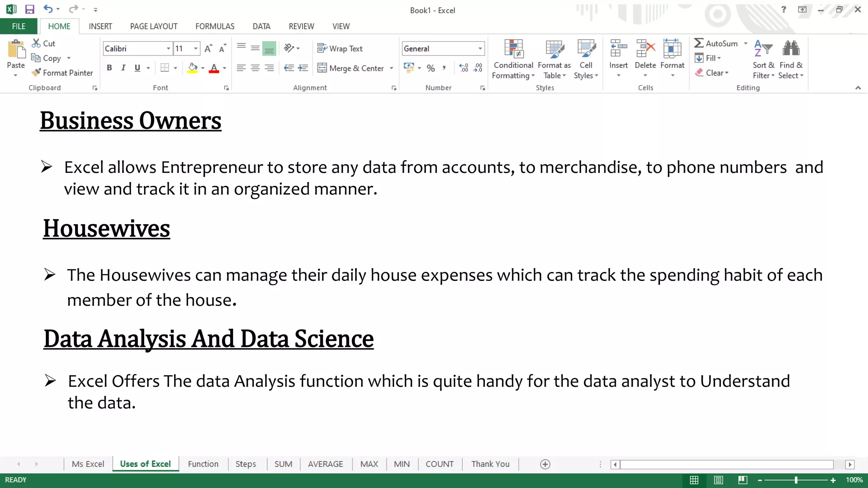Toggle Bold formatting

pos(109,68)
